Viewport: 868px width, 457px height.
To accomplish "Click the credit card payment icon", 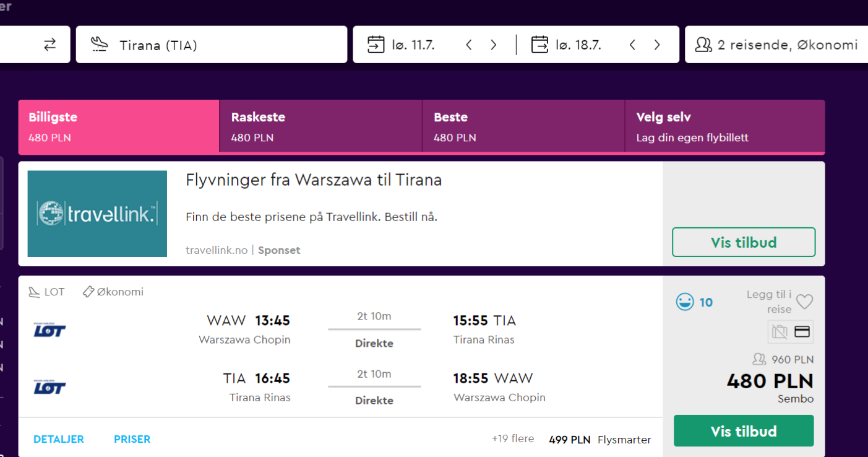I will click(x=802, y=332).
